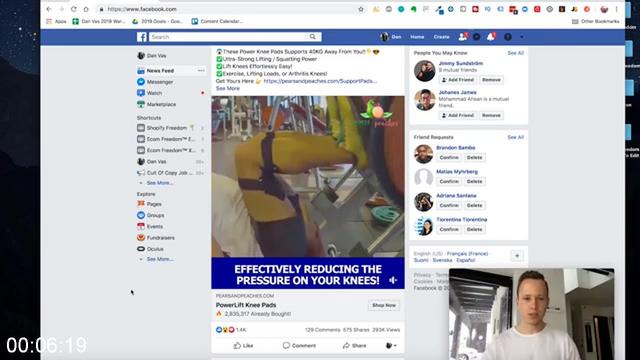
Task: Open Create in Facebook header
Action: [441, 37]
